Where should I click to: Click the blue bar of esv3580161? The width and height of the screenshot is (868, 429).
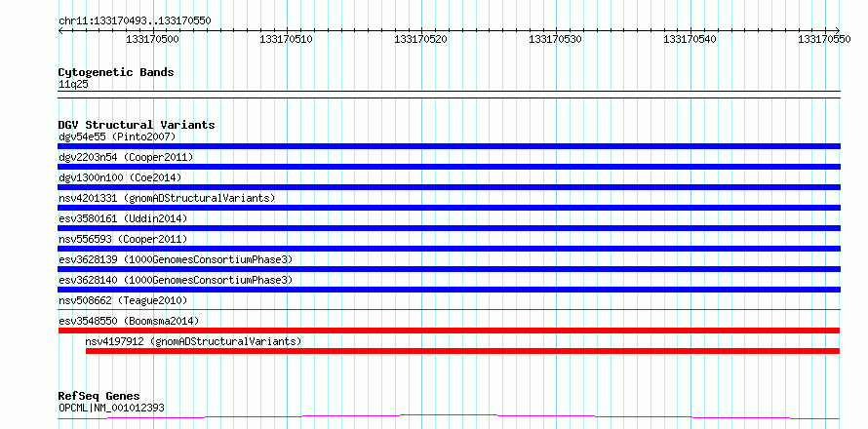pyautogui.click(x=449, y=228)
